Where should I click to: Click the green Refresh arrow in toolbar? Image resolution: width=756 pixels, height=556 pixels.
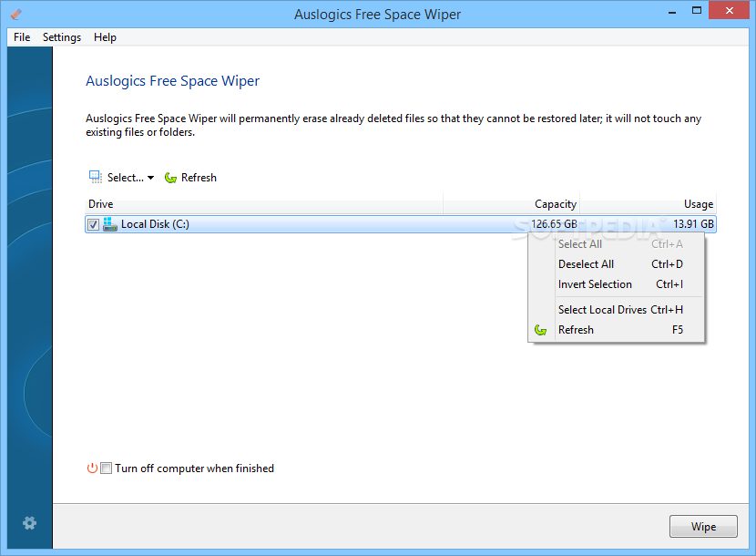coord(170,178)
